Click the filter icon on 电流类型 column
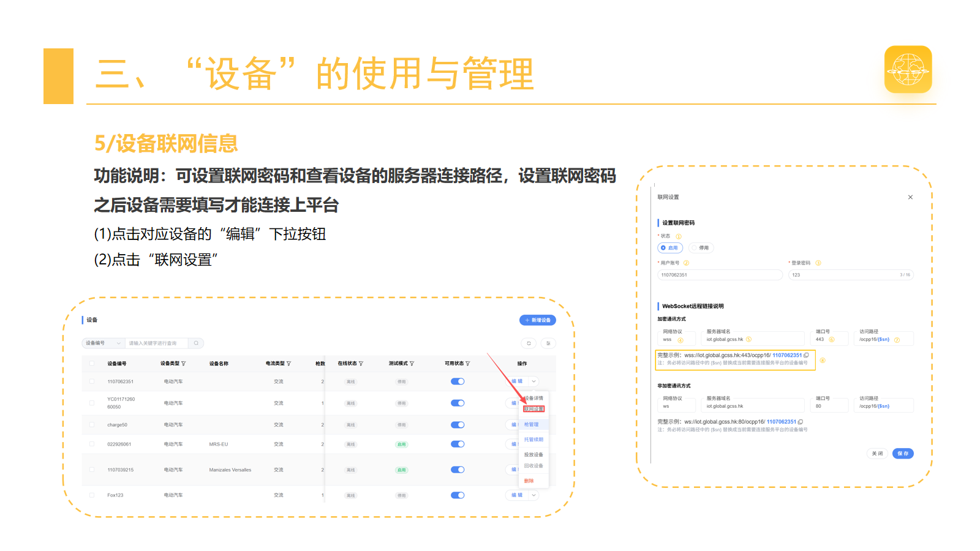This screenshot has height=551, width=980. tap(288, 364)
